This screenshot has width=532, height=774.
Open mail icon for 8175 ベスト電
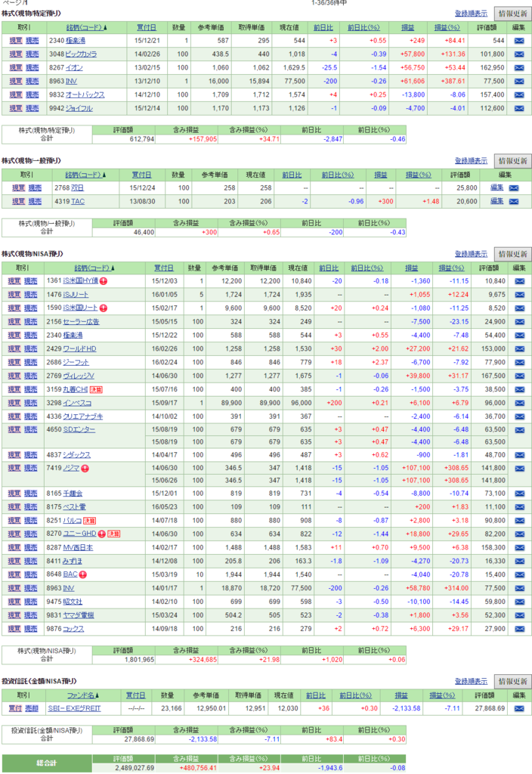(x=518, y=507)
